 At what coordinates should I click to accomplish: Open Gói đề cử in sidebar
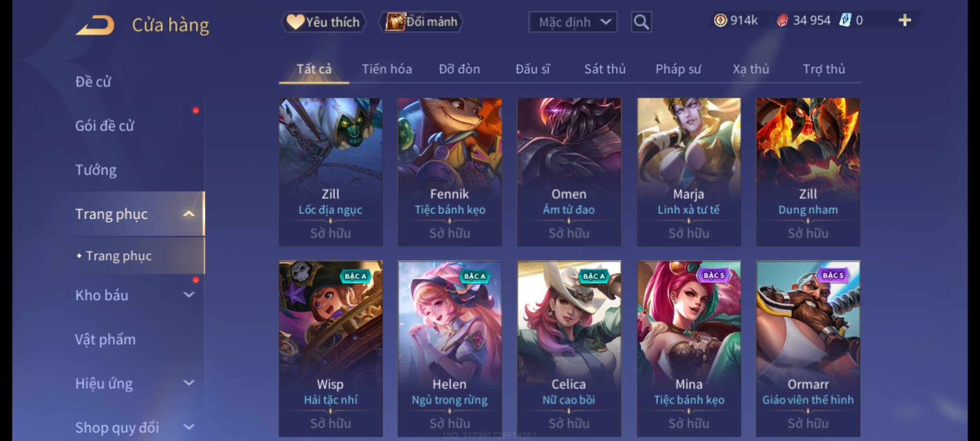(105, 125)
